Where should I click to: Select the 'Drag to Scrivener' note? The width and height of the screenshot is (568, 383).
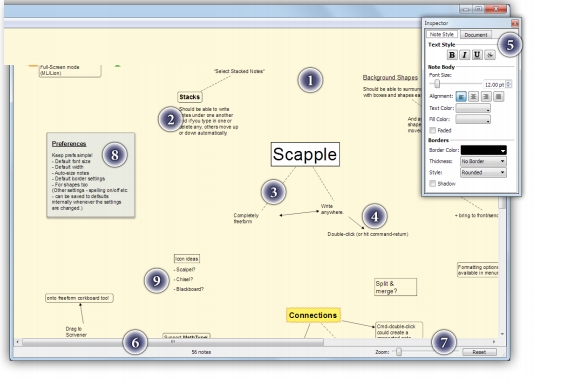tap(76, 332)
